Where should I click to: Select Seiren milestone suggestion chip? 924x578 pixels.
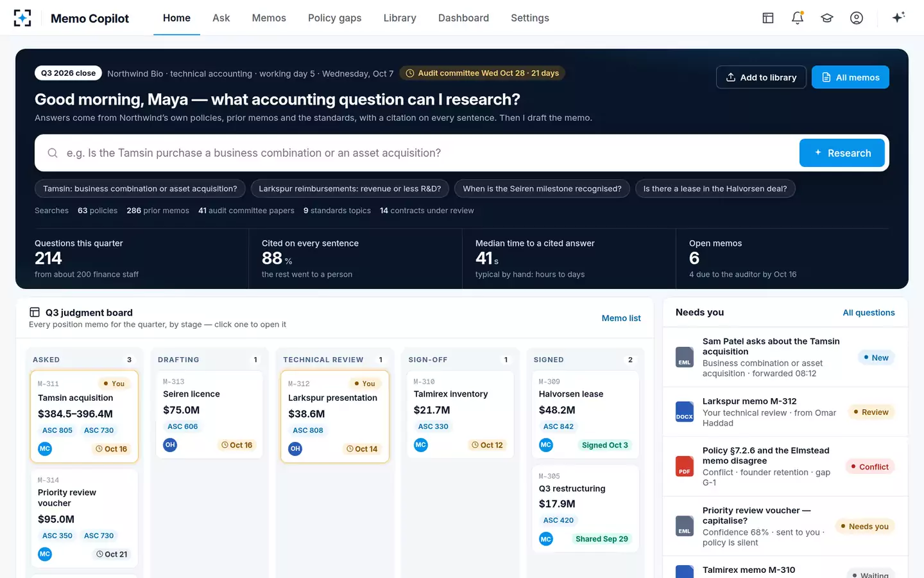coord(542,189)
